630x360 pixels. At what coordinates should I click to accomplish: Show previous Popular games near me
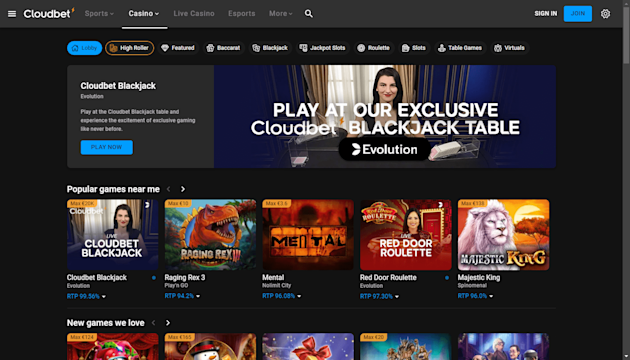[x=169, y=189]
